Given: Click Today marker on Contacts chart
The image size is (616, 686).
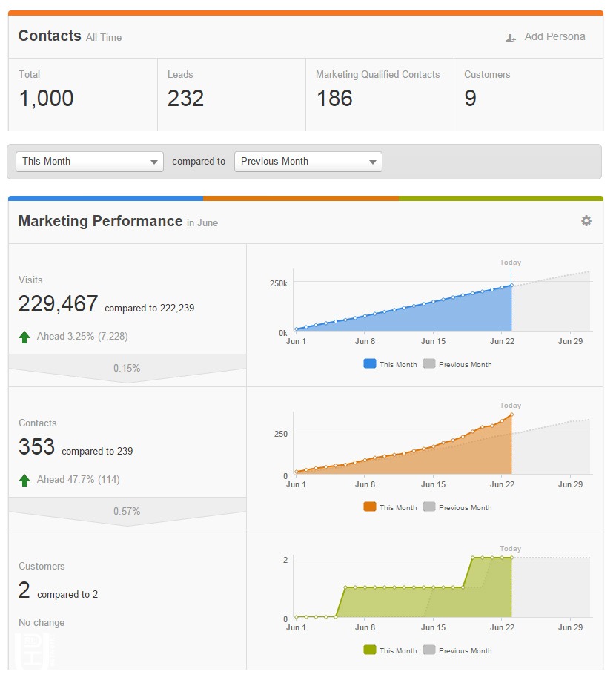Looking at the screenshot, I should point(510,406).
